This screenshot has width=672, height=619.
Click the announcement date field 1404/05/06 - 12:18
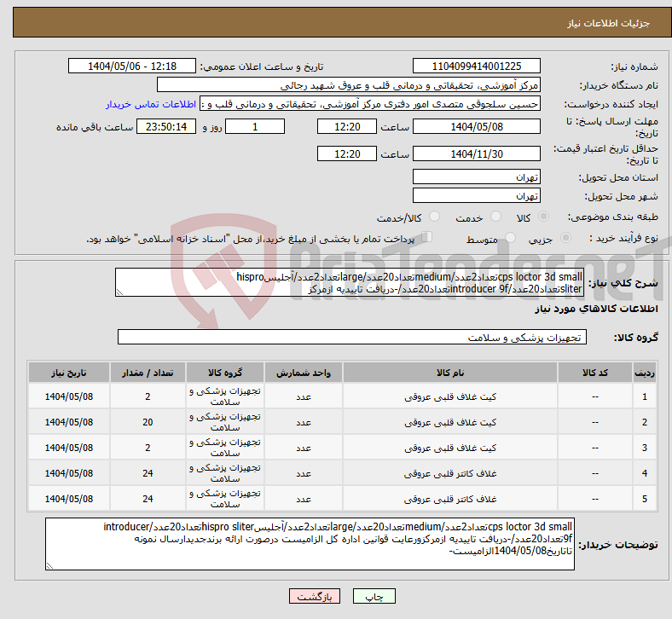tap(132, 66)
